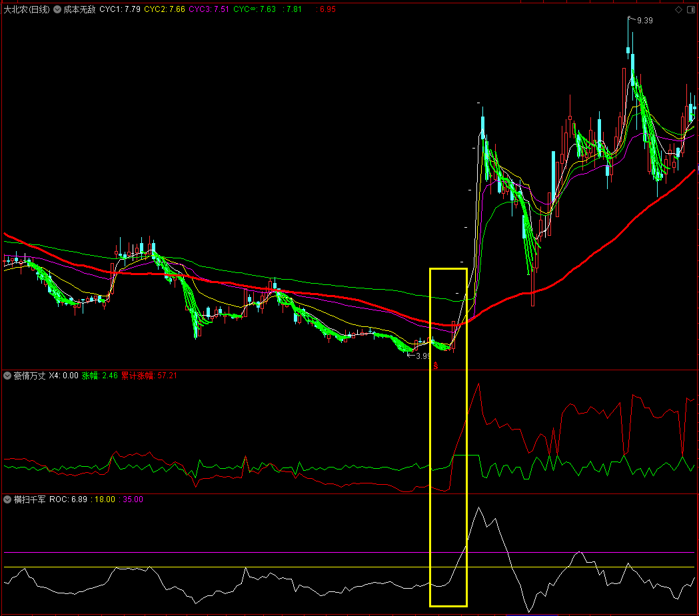Click the magenta 35.00 threshold value
Screen dimensions: 699x616
131,499
